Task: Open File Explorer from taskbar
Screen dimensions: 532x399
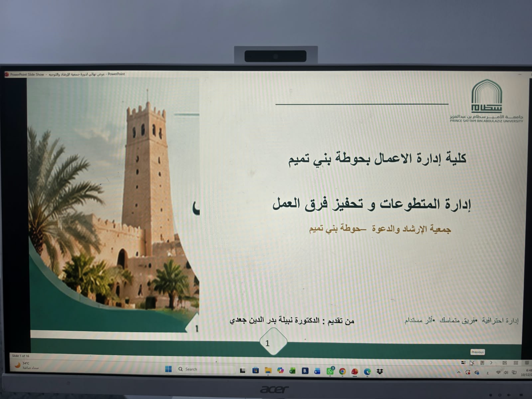Action: click(268, 370)
